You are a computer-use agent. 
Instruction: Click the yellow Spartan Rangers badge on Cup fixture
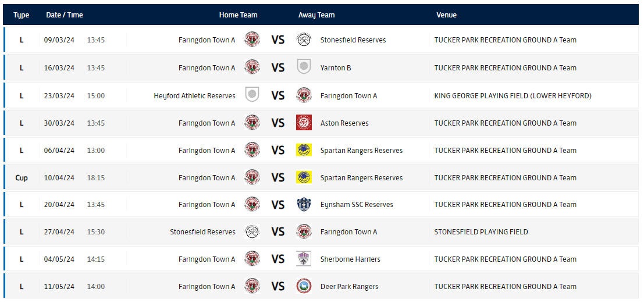(304, 177)
